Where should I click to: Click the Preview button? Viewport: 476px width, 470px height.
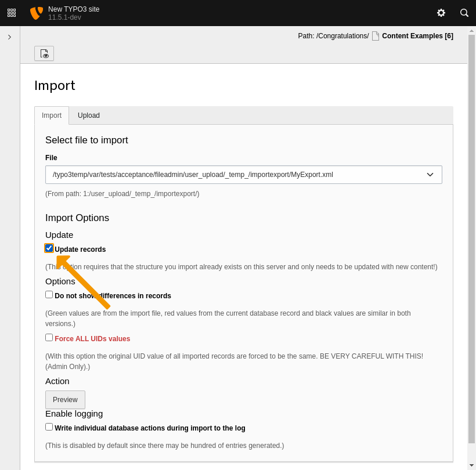(x=64, y=399)
